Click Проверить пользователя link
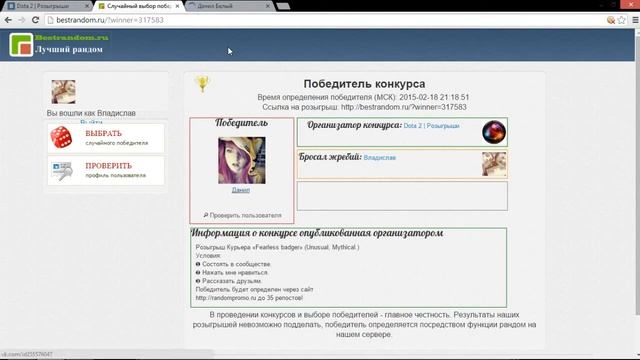 pyautogui.click(x=242, y=215)
